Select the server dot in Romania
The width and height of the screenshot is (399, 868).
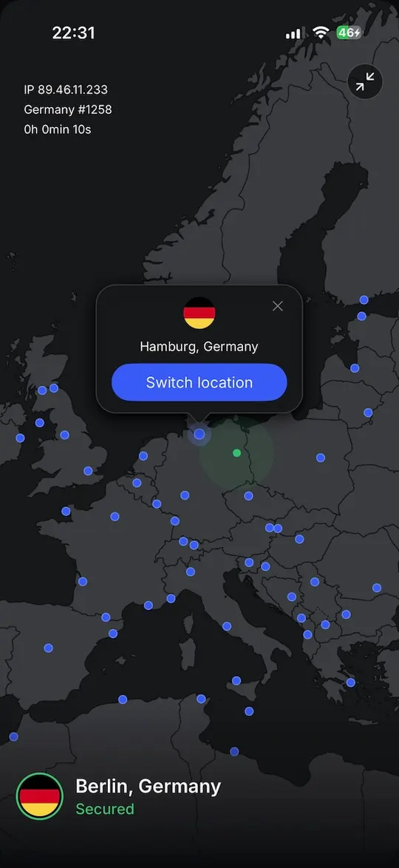pos(377,588)
